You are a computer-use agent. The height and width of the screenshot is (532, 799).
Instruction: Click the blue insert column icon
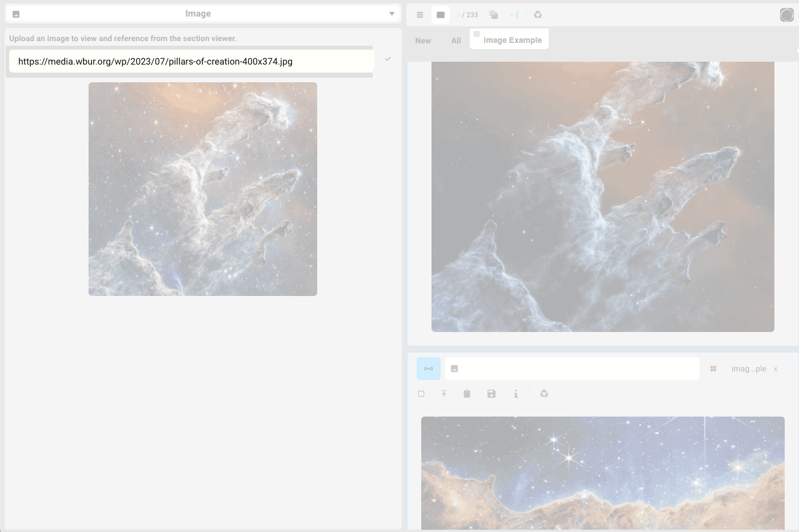[x=514, y=15]
